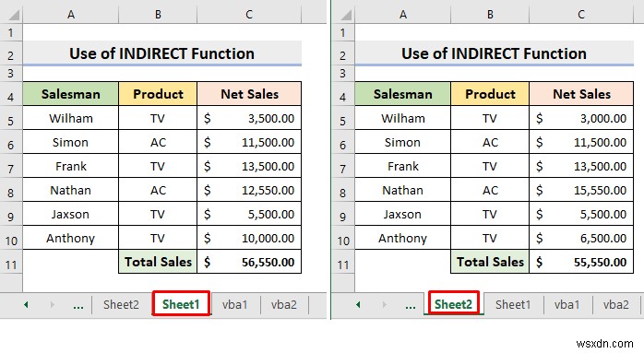Click title 'Use of INDIRECT Function' in left sheet
Viewport: 644px width, 353px height.
pos(161,53)
